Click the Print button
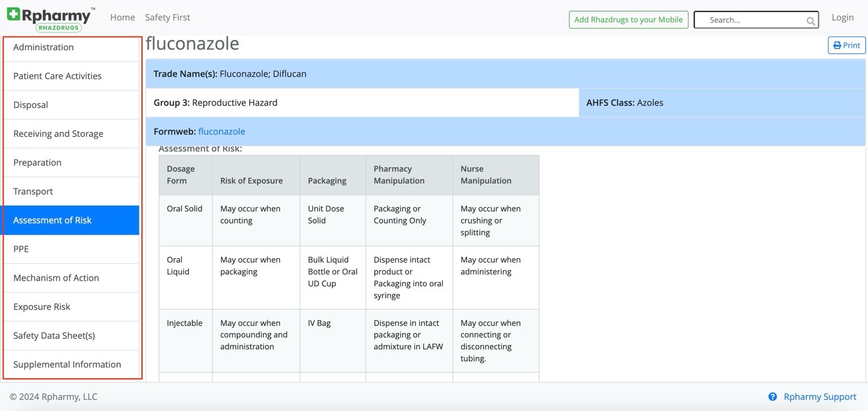The image size is (868, 411). [846, 45]
